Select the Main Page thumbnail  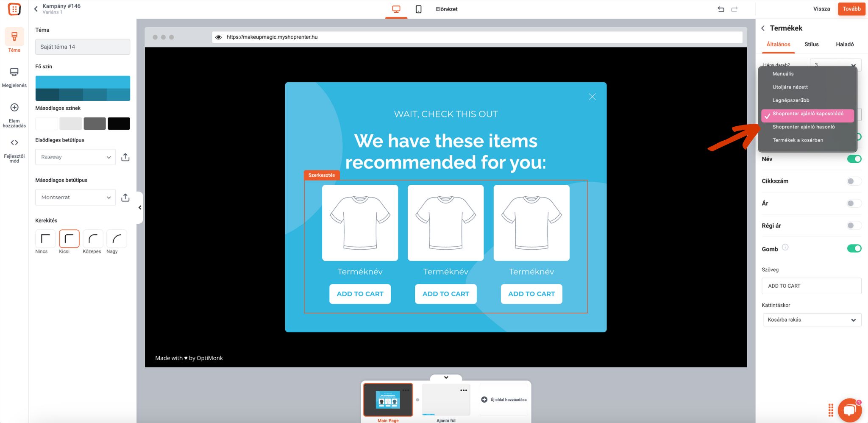[388, 400]
